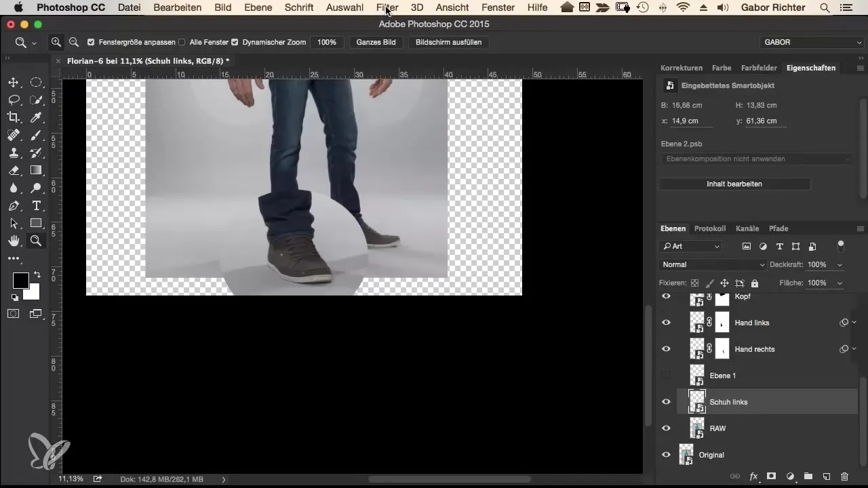Image resolution: width=868 pixels, height=488 pixels.
Task: Switch to the Korrekturen tab
Action: click(682, 68)
